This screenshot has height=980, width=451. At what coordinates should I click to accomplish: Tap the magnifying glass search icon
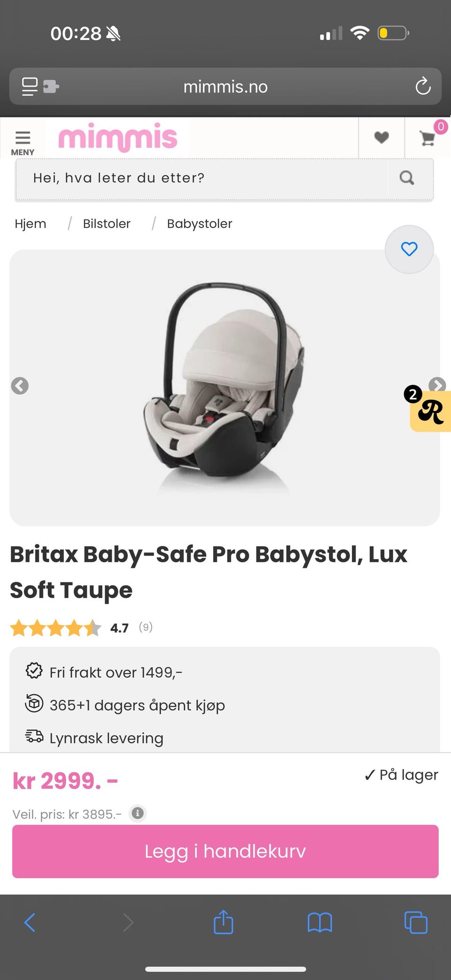pyautogui.click(x=407, y=178)
